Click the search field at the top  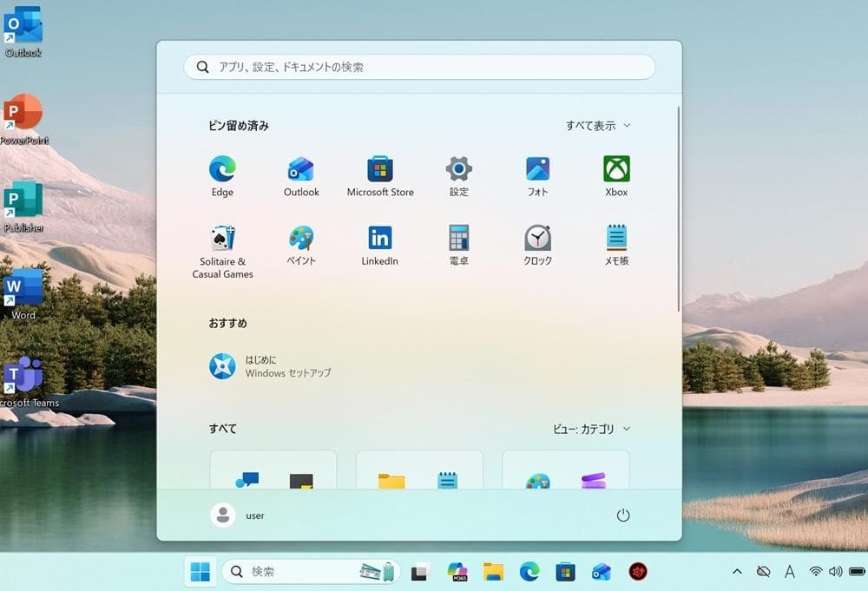(418, 67)
